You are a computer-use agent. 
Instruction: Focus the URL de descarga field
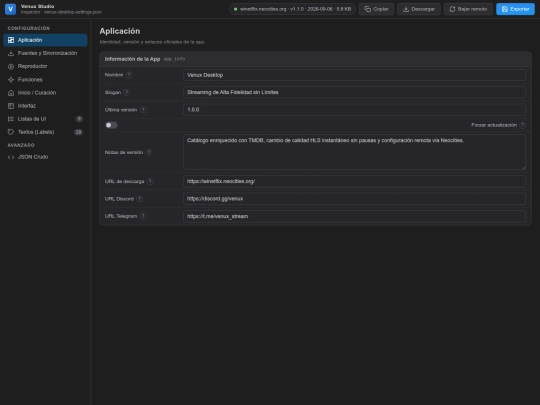tap(354, 181)
